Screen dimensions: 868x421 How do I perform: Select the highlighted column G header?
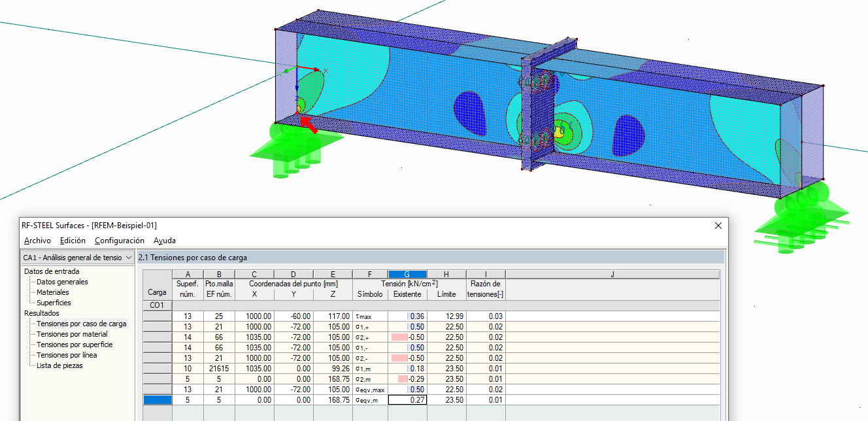click(407, 274)
